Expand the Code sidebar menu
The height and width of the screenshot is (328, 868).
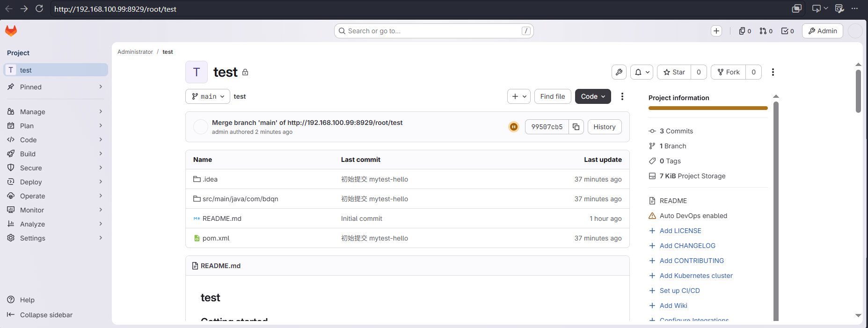[56, 140]
